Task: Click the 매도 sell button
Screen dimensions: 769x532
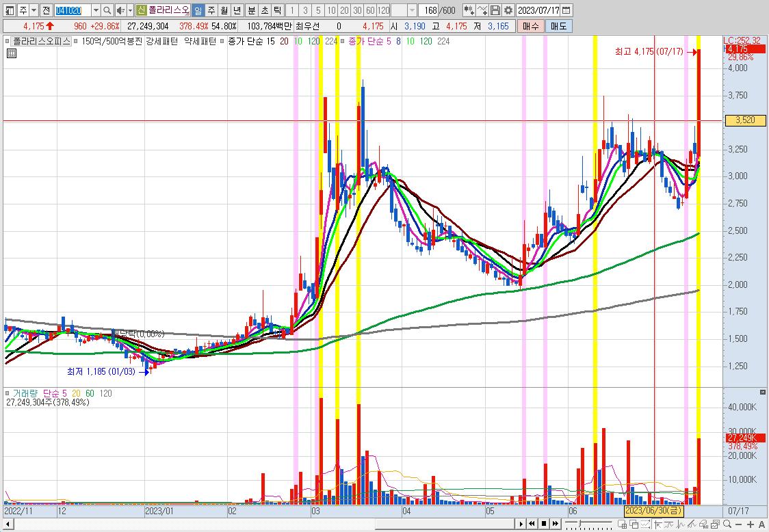Action: tap(558, 26)
